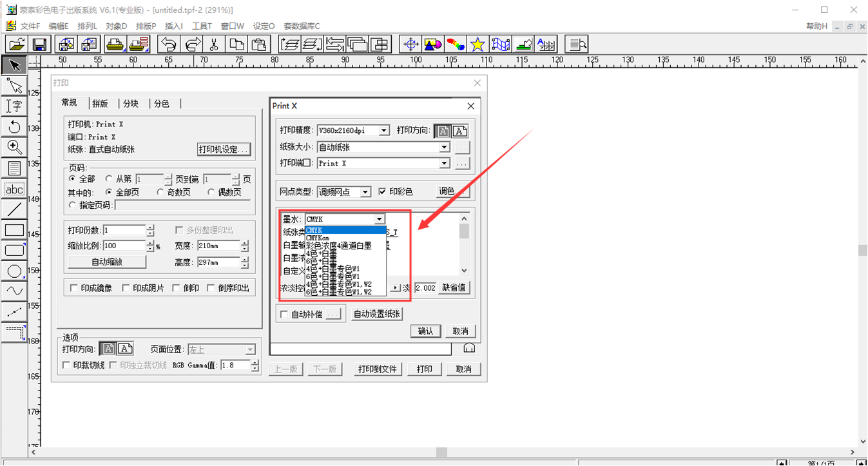868x466 pixels.
Task: Click the yellow star toolbar icon
Action: 477,44
